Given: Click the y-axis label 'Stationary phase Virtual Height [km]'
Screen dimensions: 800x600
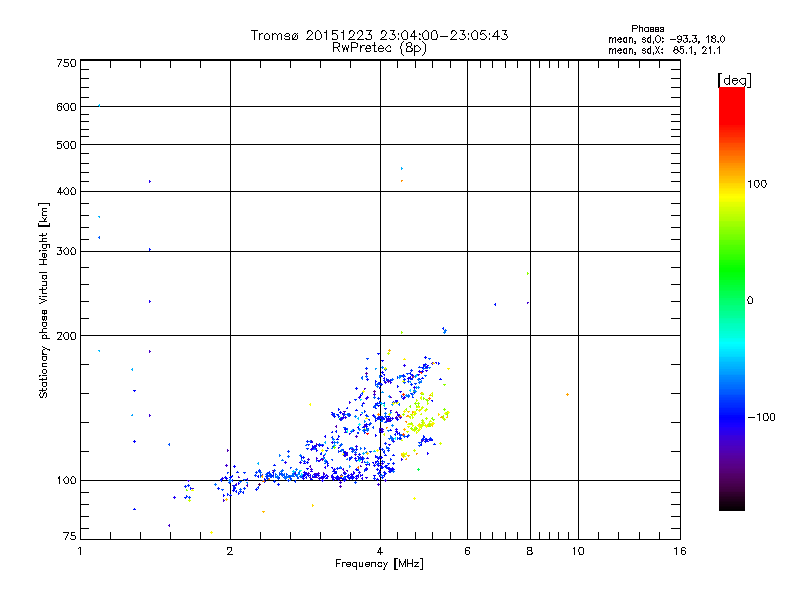Looking at the screenshot, I should pyautogui.click(x=43, y=301).
